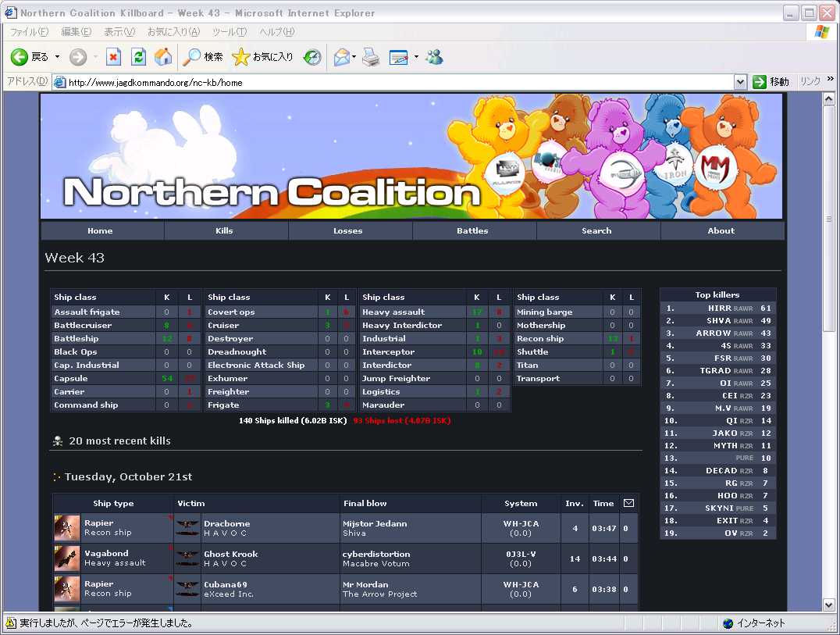
Task: Expand the Edit button dropdown arrow
Action: (416, 57)
